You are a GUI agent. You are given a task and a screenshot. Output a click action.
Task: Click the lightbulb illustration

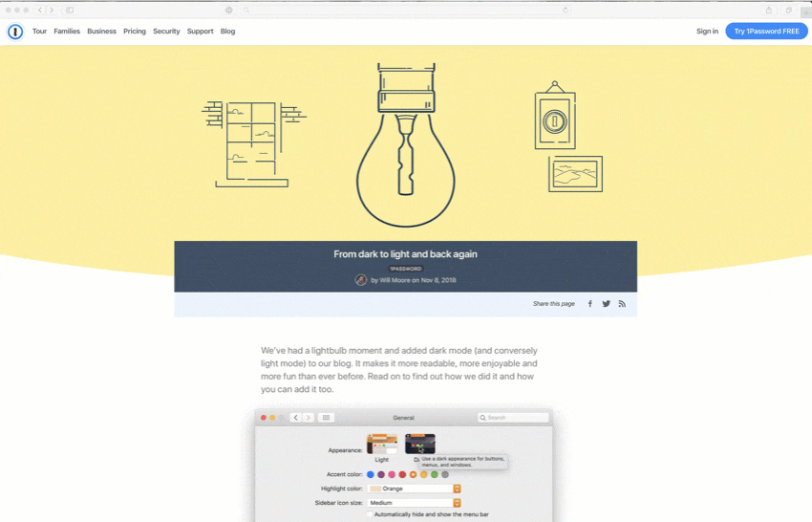[405, 145]
